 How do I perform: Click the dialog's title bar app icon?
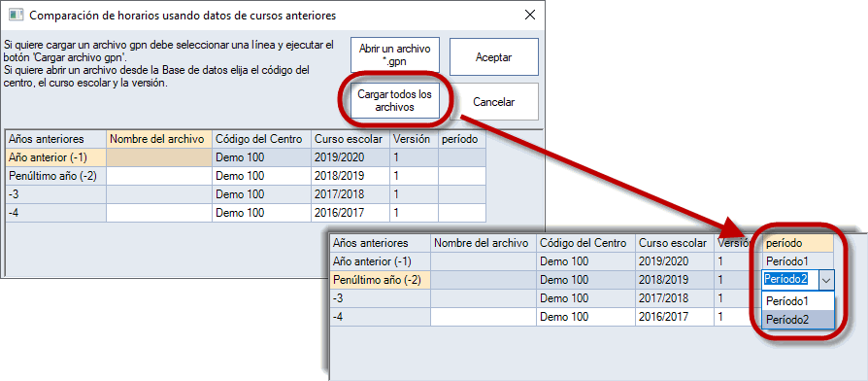(17, 16)
